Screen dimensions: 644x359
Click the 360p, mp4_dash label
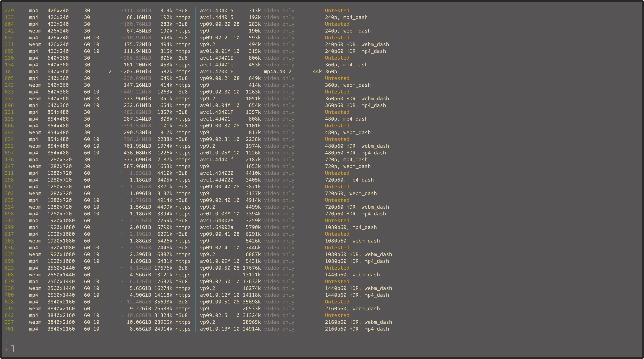346,65
